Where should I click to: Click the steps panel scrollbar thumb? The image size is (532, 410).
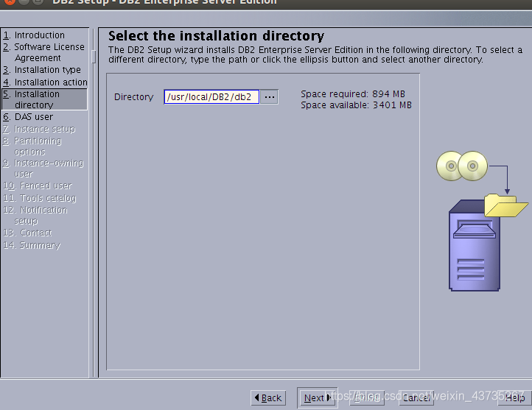[x=94, y=57]
